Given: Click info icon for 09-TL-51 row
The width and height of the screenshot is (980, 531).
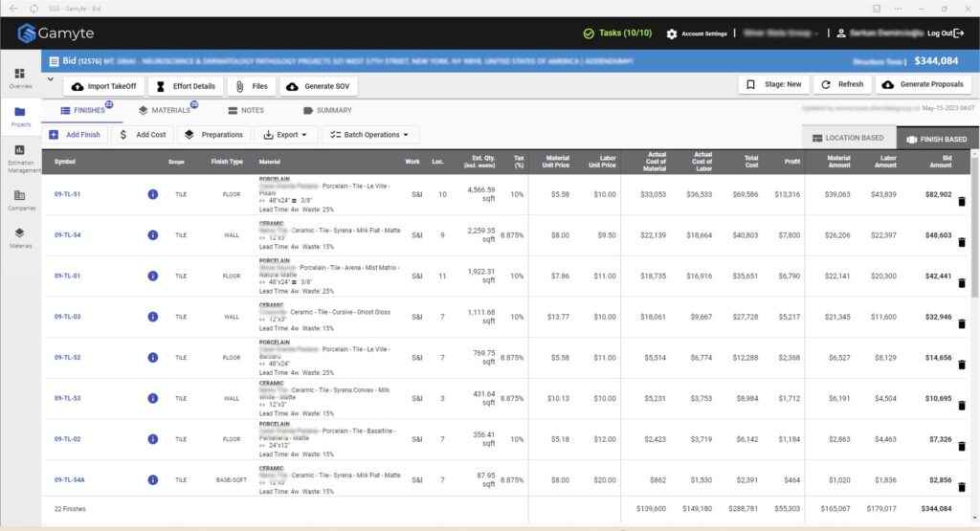Looking at the screenshot, I should [x=153, y=194].
